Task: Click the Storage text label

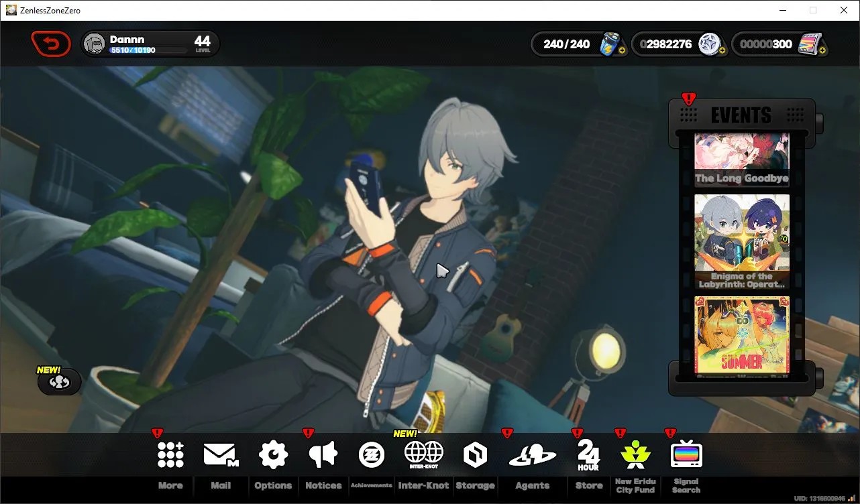Action: click(x=475, y=485)
